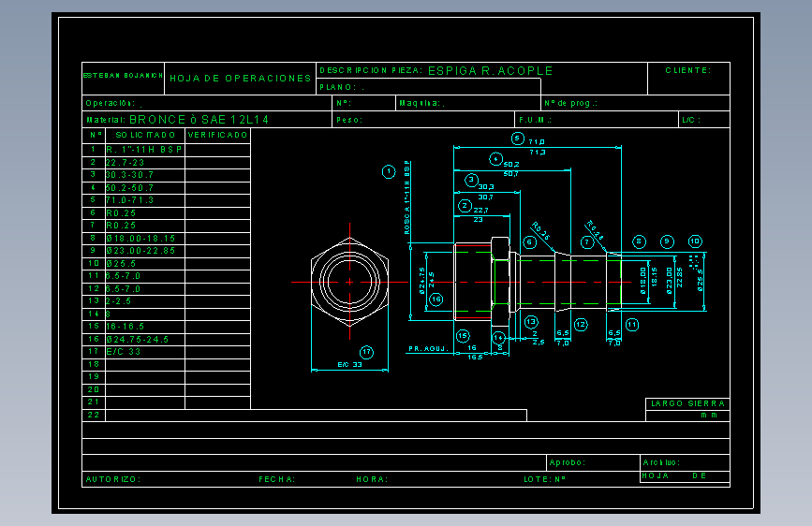The width and height of the screenshot is (812, 526).
Task: Click the AUTORIZO field at bottom left
Action: 113,479
